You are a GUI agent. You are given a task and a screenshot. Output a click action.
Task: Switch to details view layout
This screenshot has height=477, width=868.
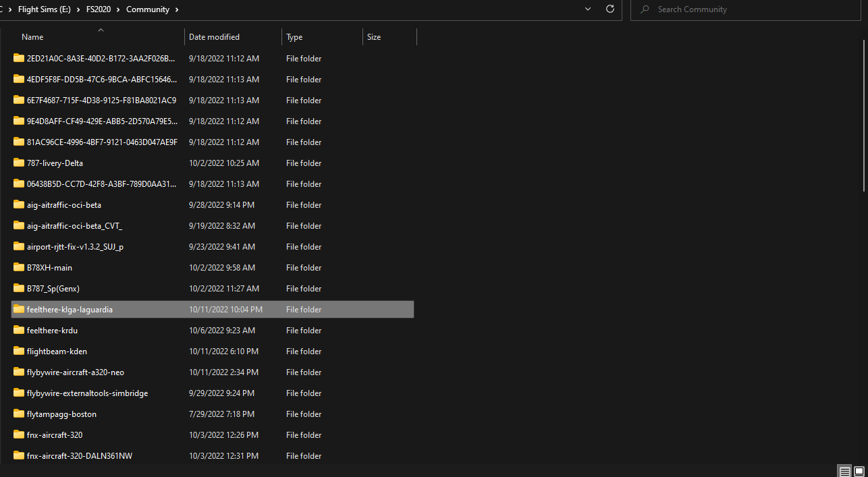click(844, 471)
